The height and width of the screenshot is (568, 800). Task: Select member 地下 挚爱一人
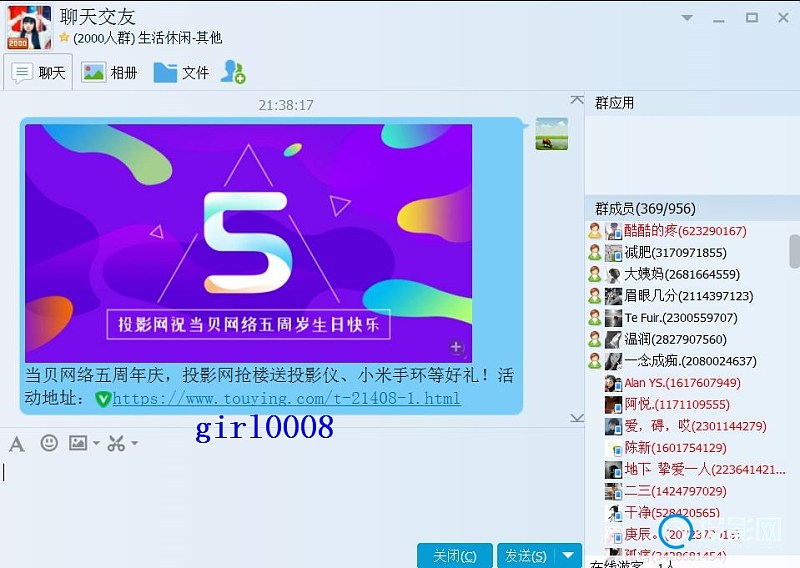pos(705,470)
